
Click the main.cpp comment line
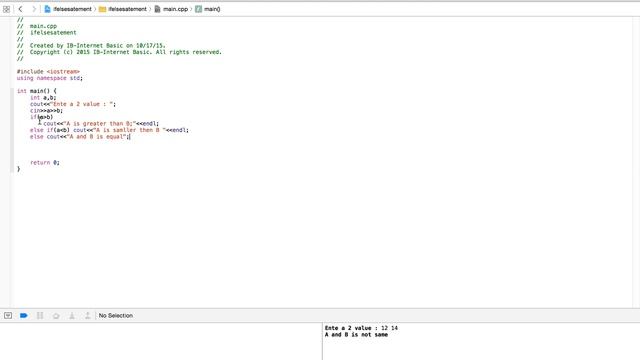pos(37,26)
